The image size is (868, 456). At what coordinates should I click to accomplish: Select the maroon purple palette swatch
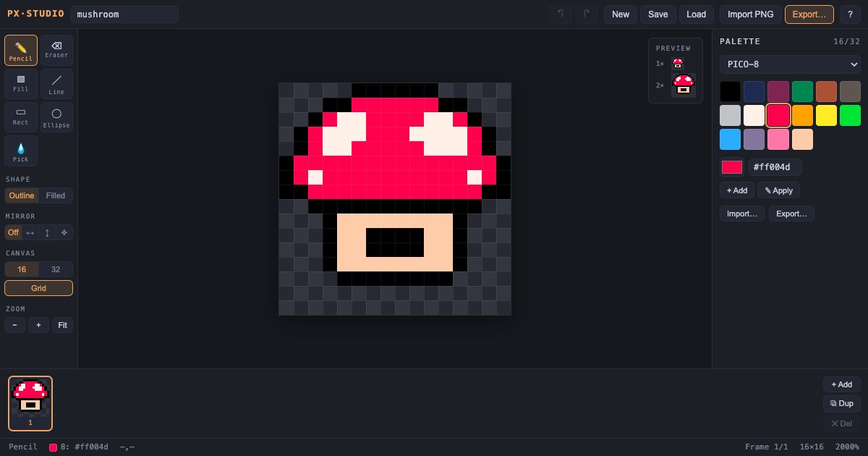(x=778, y=91)
